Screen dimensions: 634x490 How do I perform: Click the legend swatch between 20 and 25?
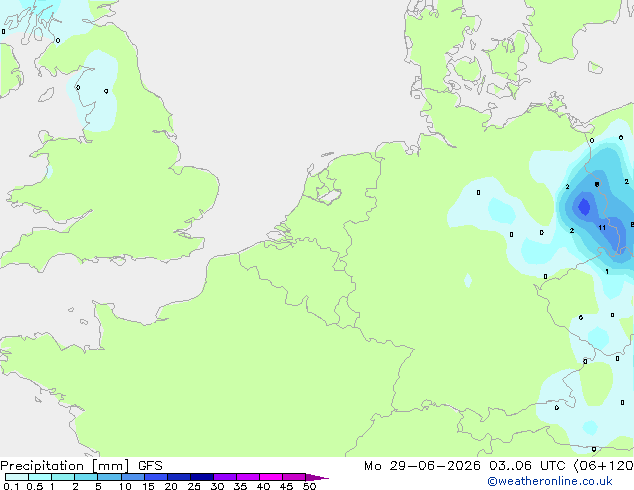pos(179,477)
